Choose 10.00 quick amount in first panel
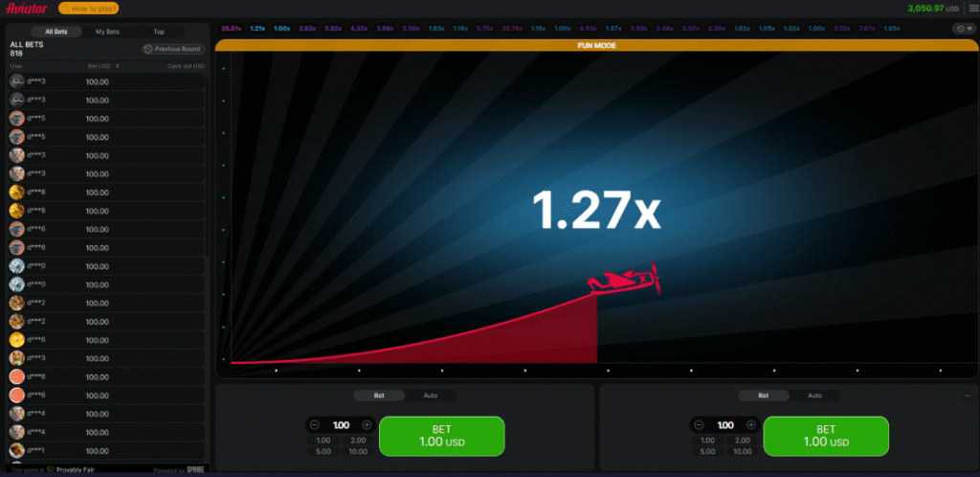Image resolution: width=980 pixels, height=477 pixels. 358,451
